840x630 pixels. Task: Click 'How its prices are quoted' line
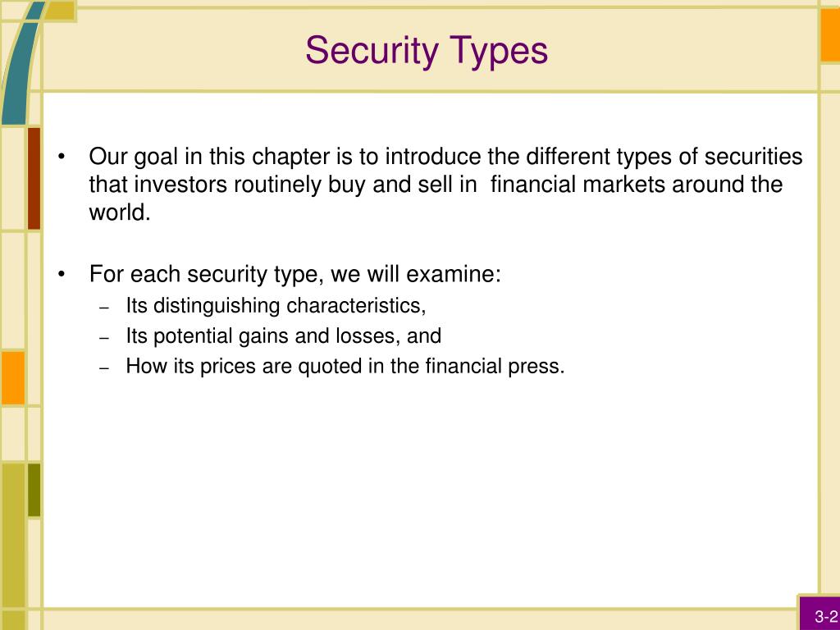coord(345,367)
